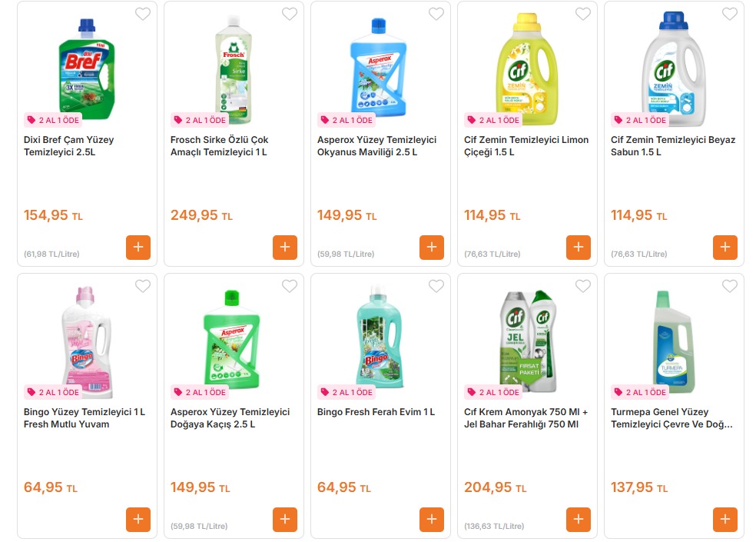Add Cif Krem Amonyak bundle to cart
The image size is (756, 542).
(579, 520)
